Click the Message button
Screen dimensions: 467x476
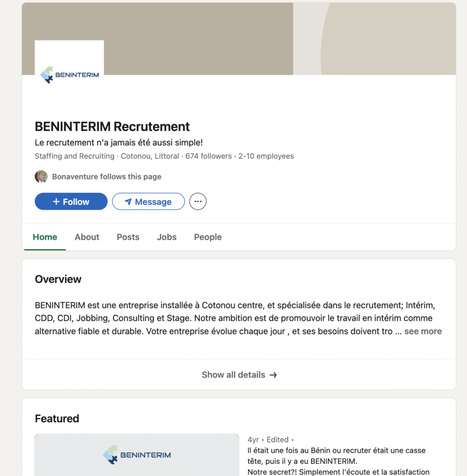tap(148, 201)
